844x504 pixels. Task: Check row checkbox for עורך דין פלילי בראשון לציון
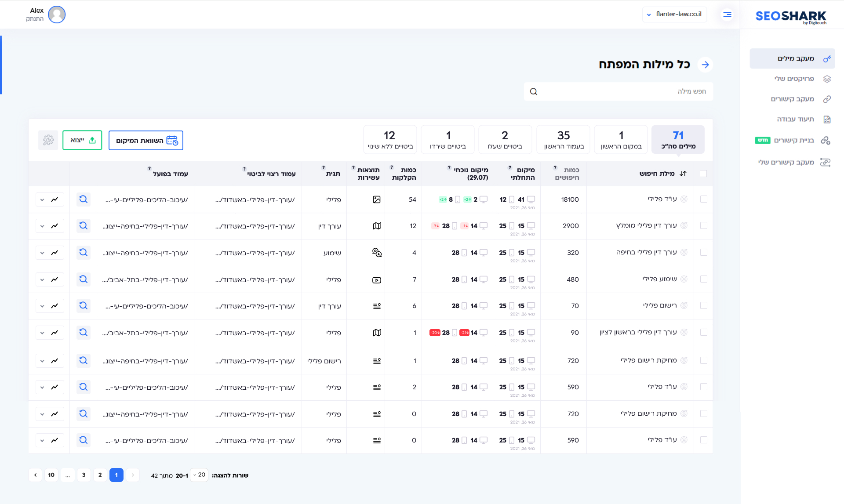pyautogui.click(x=703, y=332)
